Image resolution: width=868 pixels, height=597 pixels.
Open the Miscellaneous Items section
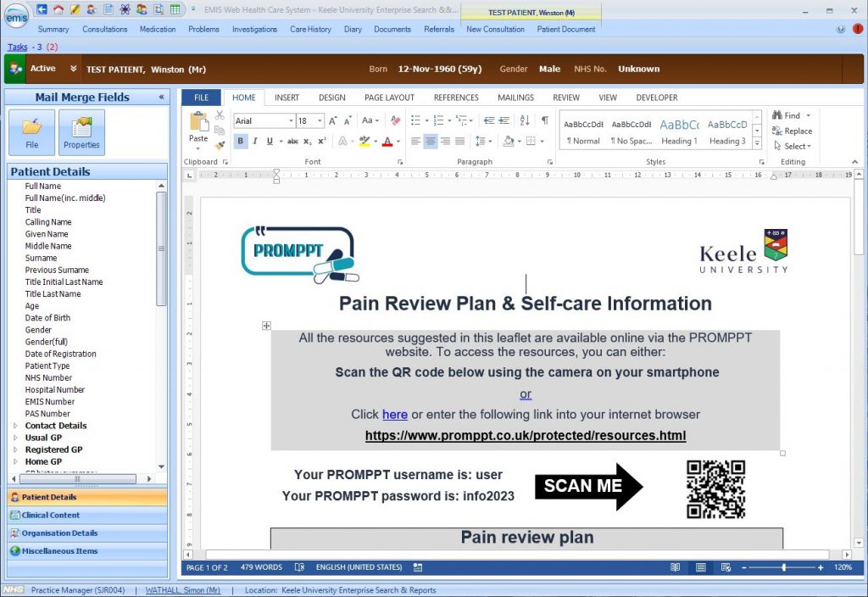87,551
